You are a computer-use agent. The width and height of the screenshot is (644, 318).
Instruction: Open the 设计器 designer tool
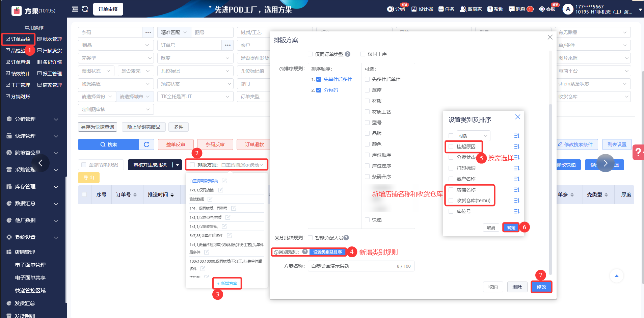[x=422, y=9]
